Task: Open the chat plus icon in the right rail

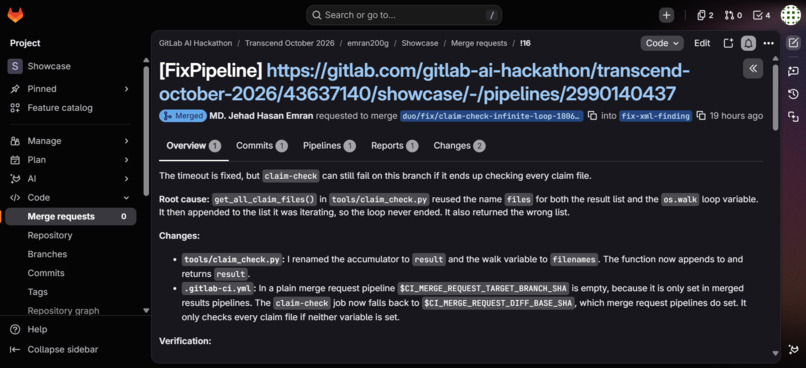Action: tap(793, 71)
